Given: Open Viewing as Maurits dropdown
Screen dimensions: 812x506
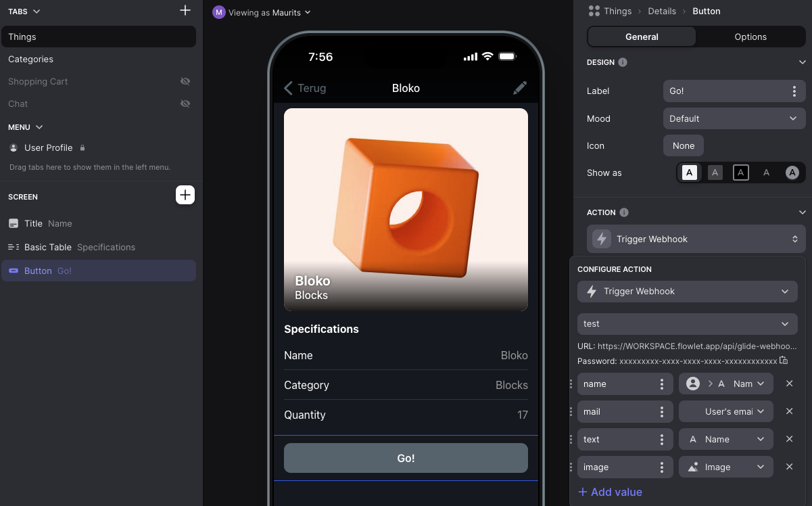Looking at the screenshot, I should 262,12.
